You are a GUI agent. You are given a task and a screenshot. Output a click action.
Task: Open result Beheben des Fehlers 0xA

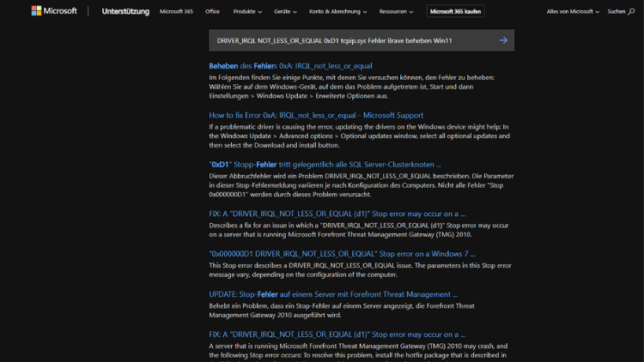tap(290, 66)
